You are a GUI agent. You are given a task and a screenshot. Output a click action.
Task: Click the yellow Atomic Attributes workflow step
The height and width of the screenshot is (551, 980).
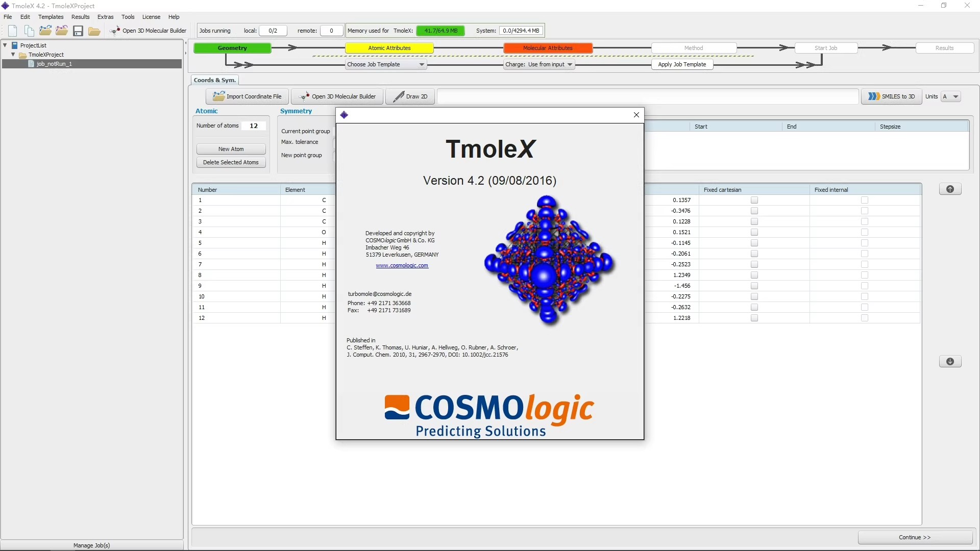(x=389, y=48)
